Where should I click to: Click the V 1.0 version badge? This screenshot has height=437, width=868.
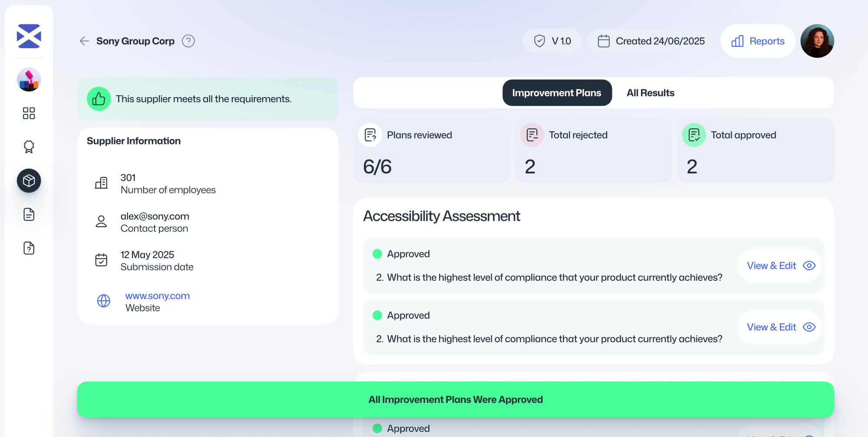pyautogui.click(x=552, y=41)
